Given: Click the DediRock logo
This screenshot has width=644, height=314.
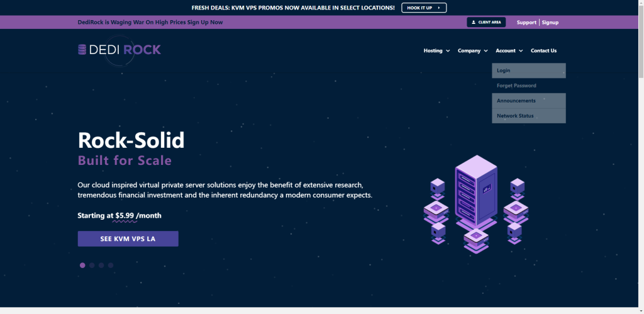Looking at the screenshot, I should point(119,50).
